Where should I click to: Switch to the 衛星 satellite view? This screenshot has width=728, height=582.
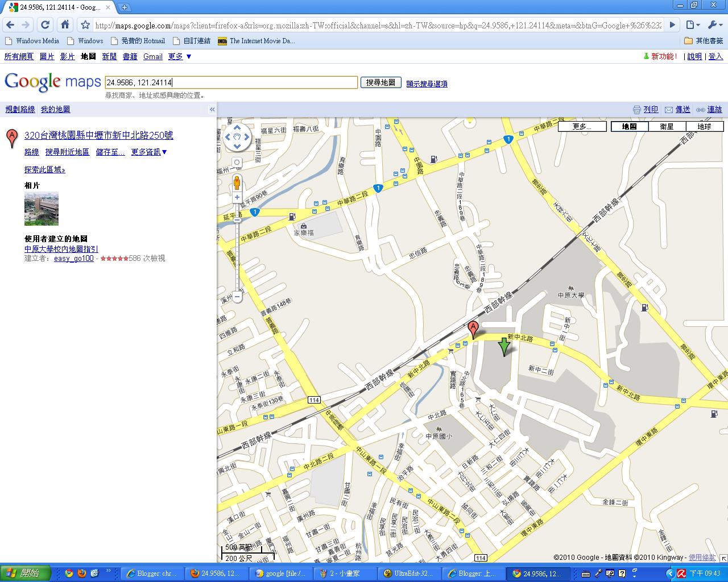667,127
